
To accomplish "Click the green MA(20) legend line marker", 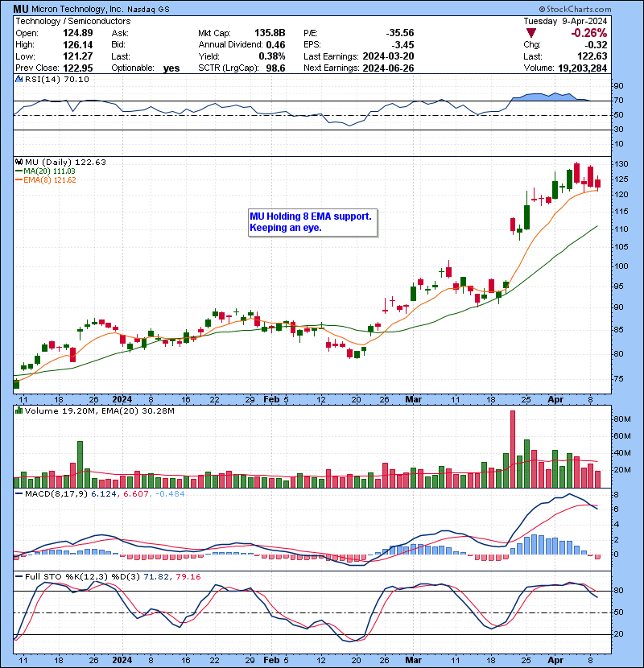I will (x=19, y=171).
